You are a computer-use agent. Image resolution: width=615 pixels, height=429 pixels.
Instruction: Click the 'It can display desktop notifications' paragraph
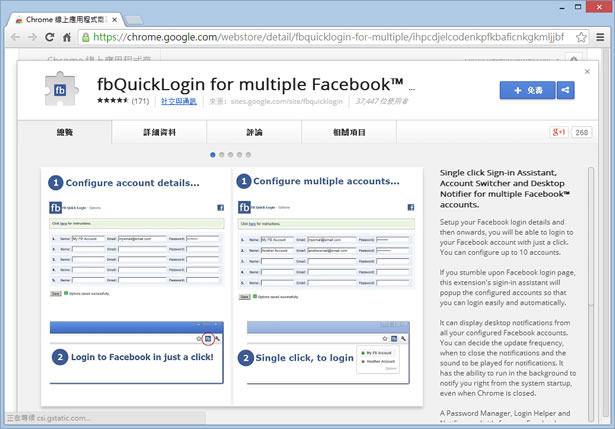pyautogui.click(x=508, y=358)
